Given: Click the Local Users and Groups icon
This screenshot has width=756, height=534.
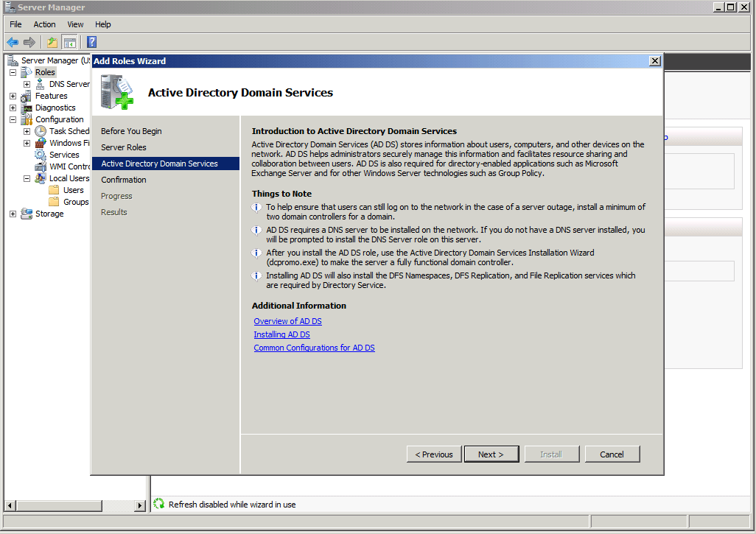Looking at the screenshot, I should 41,178.
